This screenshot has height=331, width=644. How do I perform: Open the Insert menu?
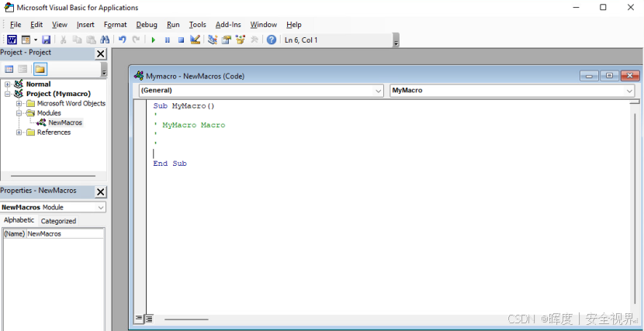tap(85, 25)
